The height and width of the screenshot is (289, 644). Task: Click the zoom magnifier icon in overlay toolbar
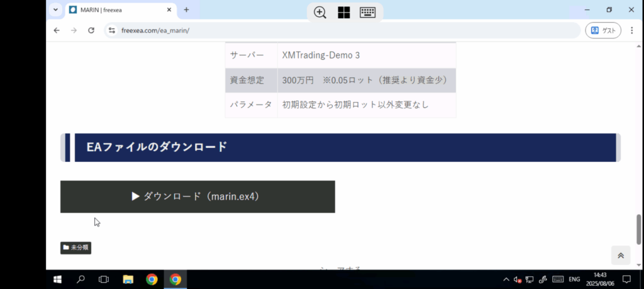[x=320, y=13]
